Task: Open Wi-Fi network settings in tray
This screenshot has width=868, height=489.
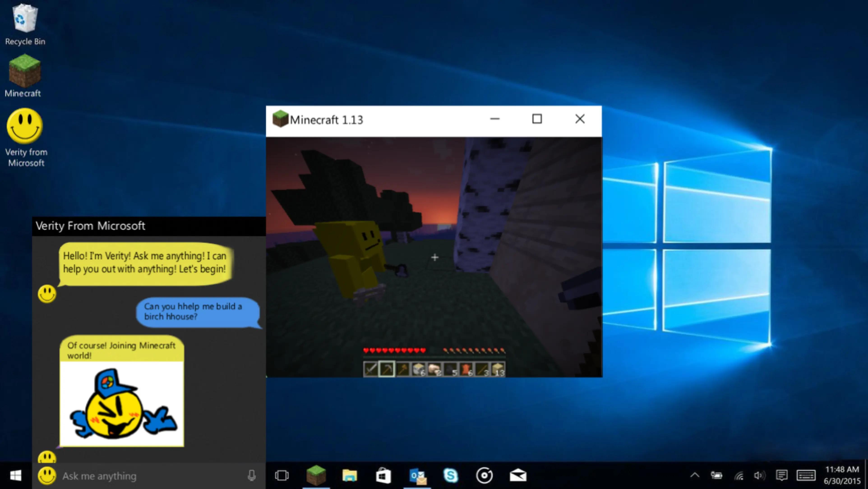Action: pyautogui.click(x=739, y=475)
